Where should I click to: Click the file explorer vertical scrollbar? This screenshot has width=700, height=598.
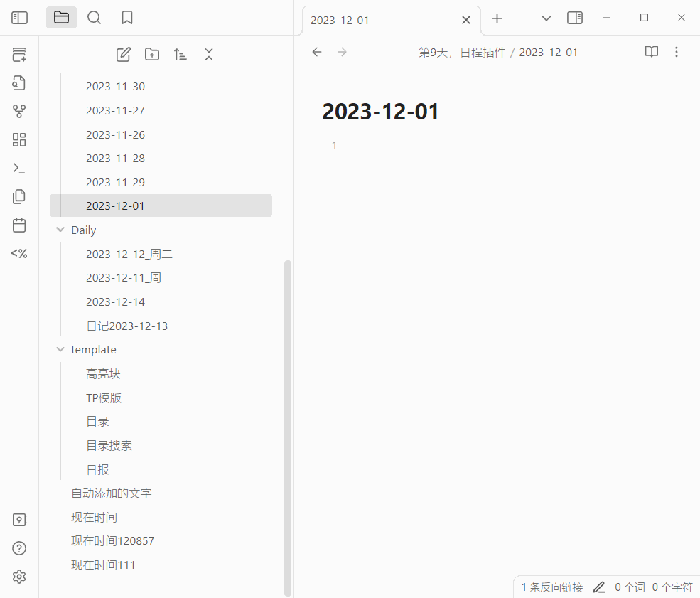(288, 428)
